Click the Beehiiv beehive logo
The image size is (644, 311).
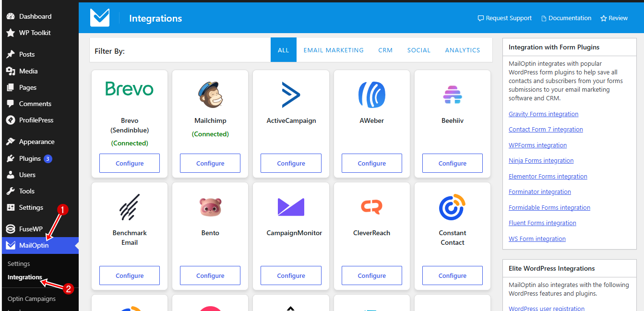453,94
